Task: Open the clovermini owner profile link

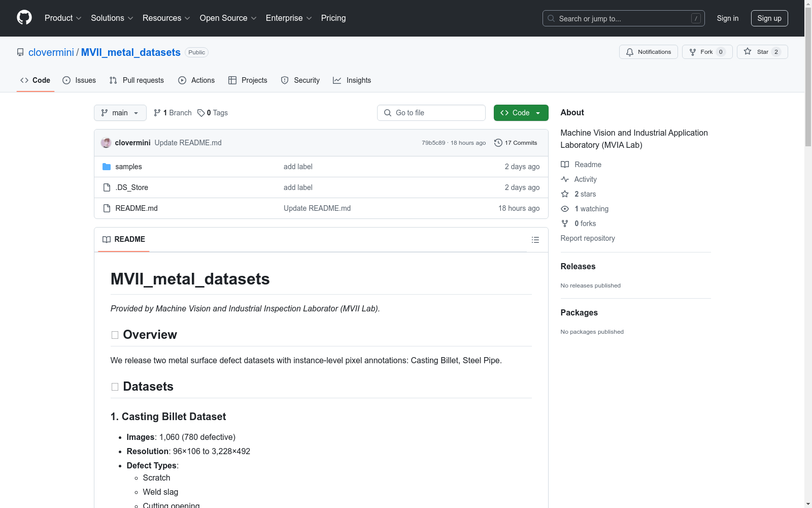Action: 51,52
